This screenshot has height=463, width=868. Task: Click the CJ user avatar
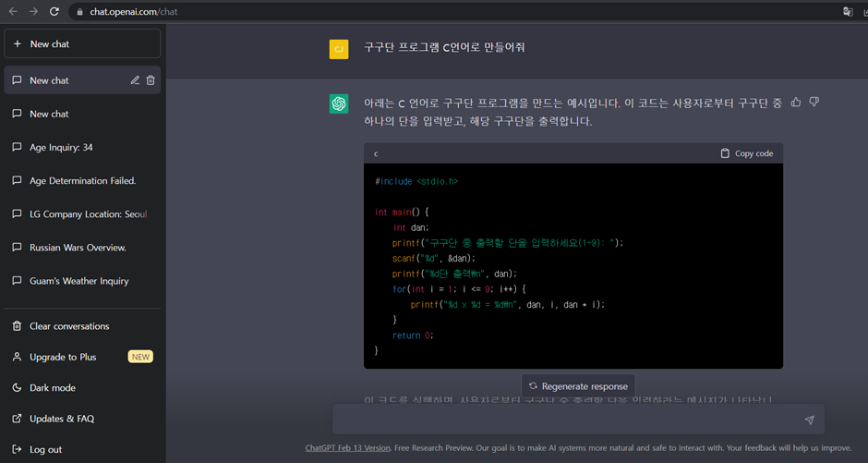339,49
